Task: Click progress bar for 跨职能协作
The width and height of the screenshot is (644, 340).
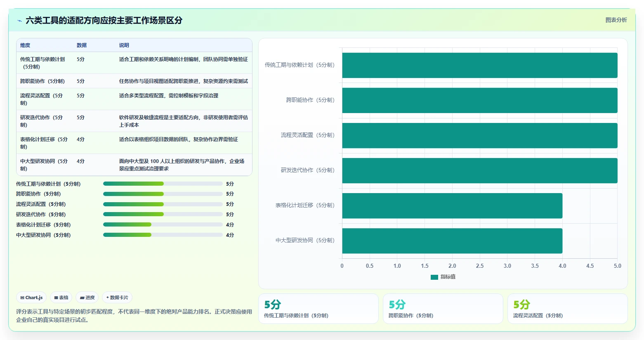Action: 163,194
